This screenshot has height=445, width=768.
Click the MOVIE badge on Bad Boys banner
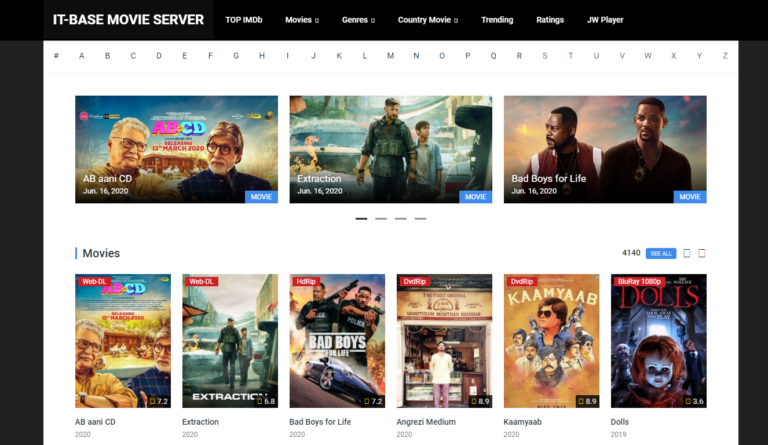pyautogui.click(x=690, y=197)
